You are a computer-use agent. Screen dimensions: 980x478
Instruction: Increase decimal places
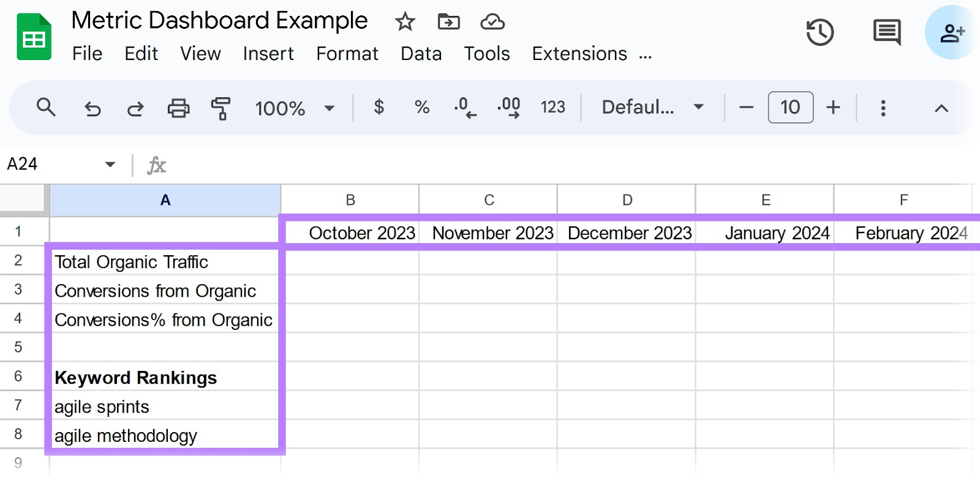[508, 107]
